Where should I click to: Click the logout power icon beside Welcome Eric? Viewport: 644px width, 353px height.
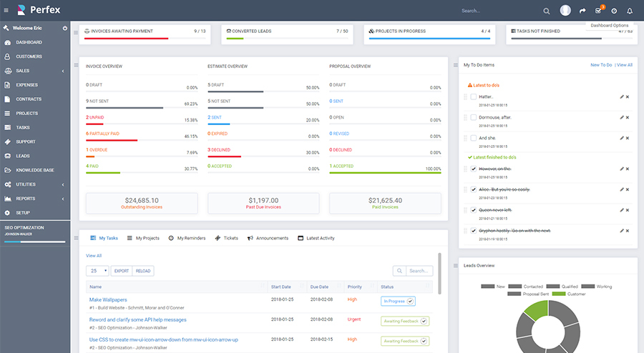point(65,28)
